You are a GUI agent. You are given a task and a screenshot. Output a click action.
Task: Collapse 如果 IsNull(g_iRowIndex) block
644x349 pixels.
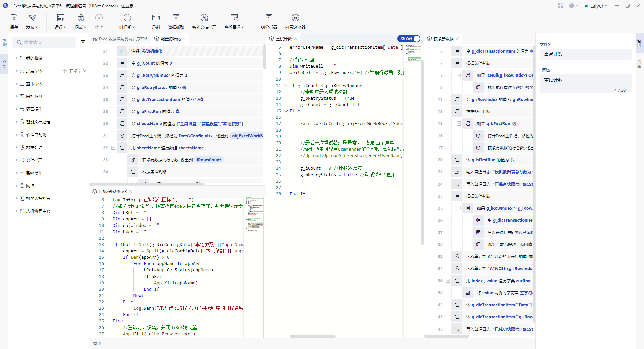coord(459,75)
